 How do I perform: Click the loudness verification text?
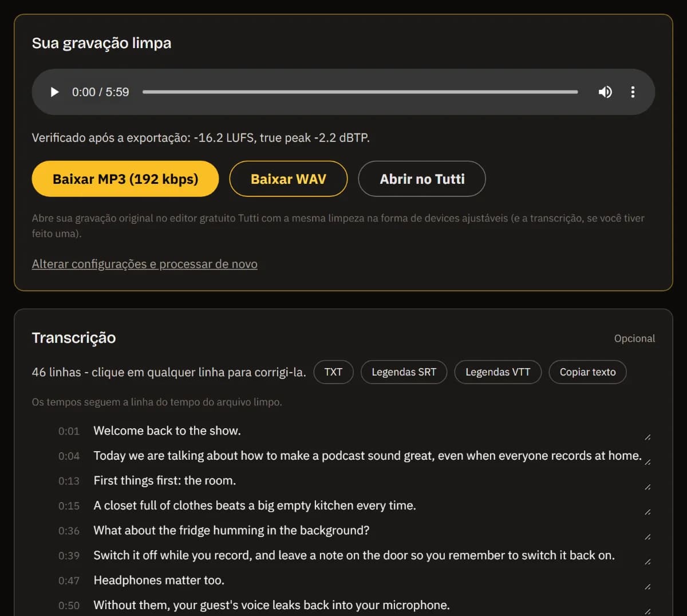click(x=201, y=138)
